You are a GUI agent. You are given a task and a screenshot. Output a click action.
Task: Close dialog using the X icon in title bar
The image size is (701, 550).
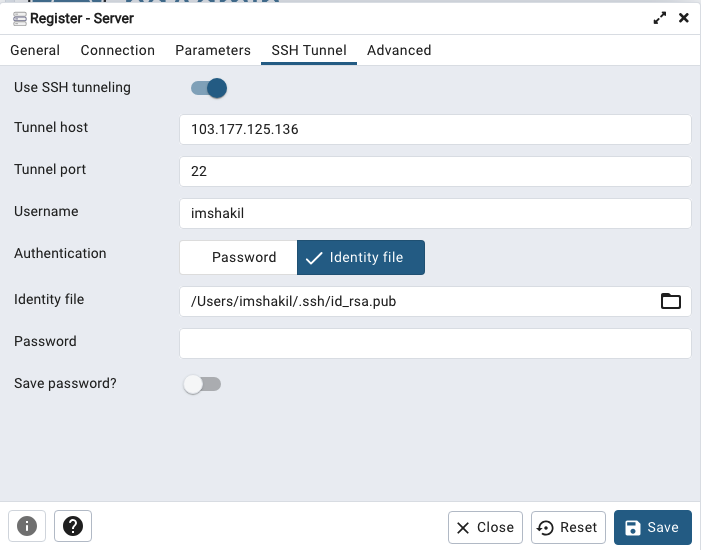pos(684,18)
